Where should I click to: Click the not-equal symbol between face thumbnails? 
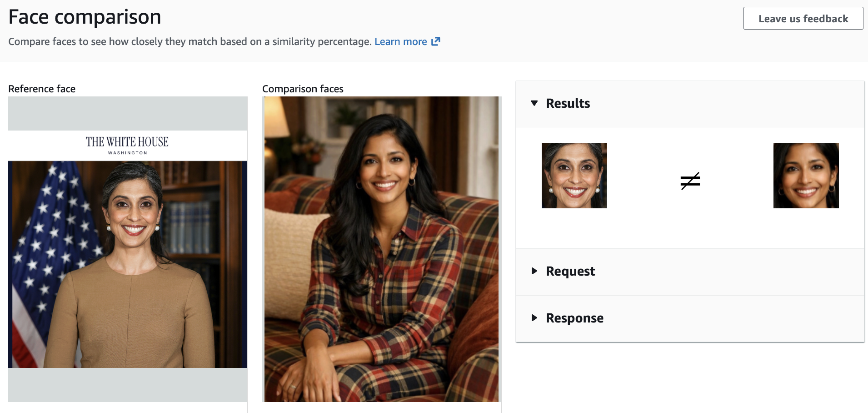(x=690, y=181)
